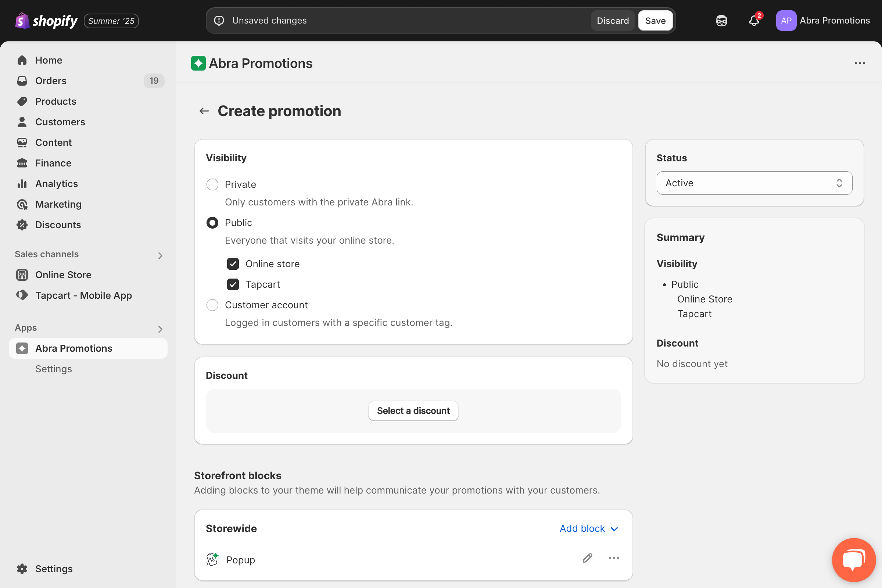Open the page more-actions ellipsis
882x588 pixels.
[860, 63]
